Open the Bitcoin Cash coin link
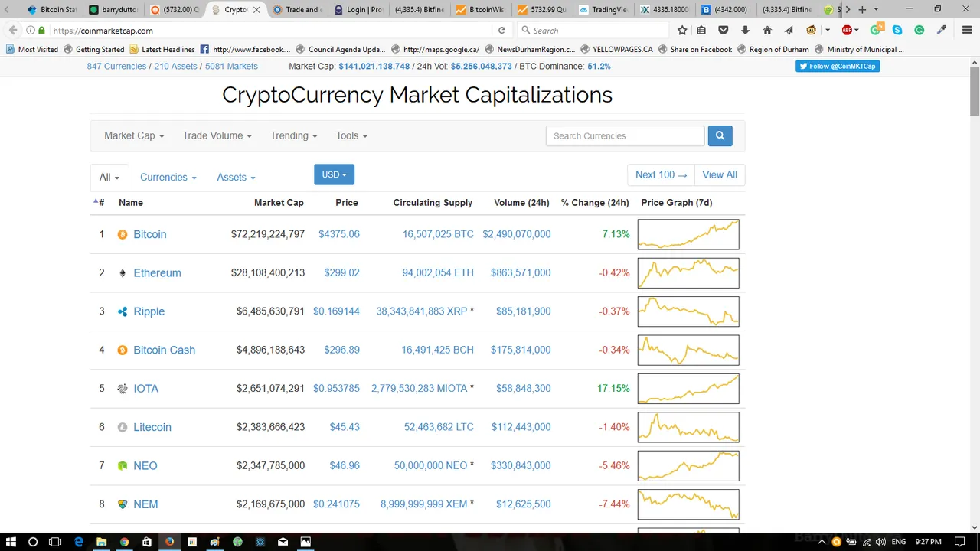Image resolution: width=980 pixels, height=551 pixels. point(165,350)
